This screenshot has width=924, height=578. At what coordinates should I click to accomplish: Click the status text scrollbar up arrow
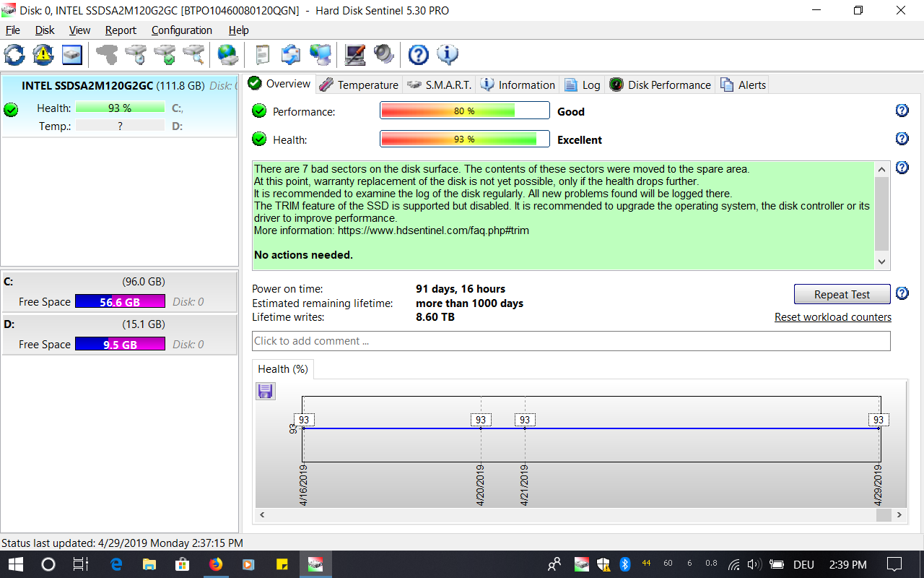tap(881, 169)
